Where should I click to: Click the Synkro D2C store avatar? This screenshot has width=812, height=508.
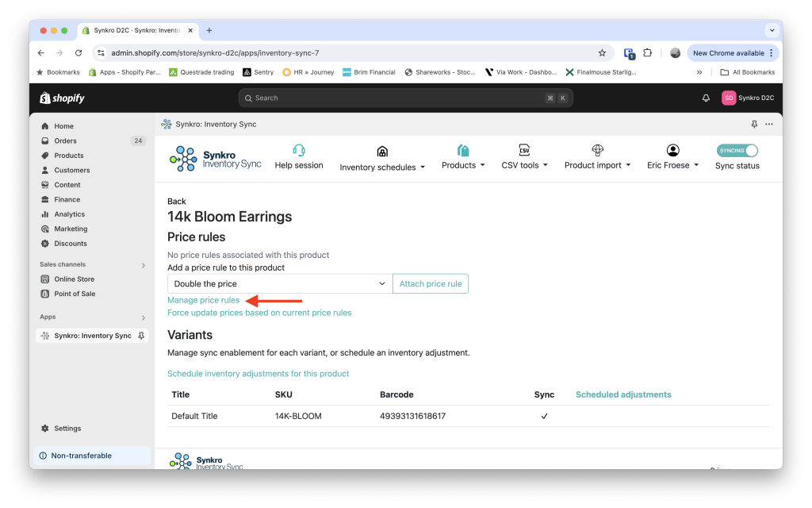728,97
